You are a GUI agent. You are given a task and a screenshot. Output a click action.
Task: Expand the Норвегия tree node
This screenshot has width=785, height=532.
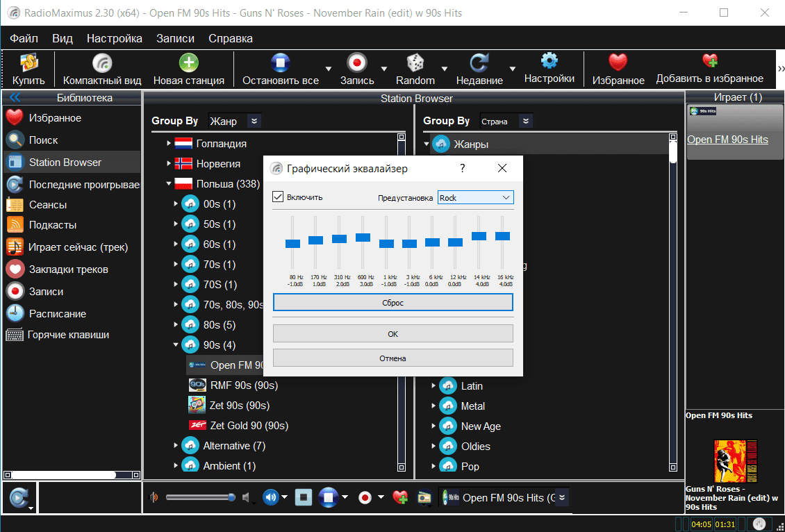click(169, 164)
